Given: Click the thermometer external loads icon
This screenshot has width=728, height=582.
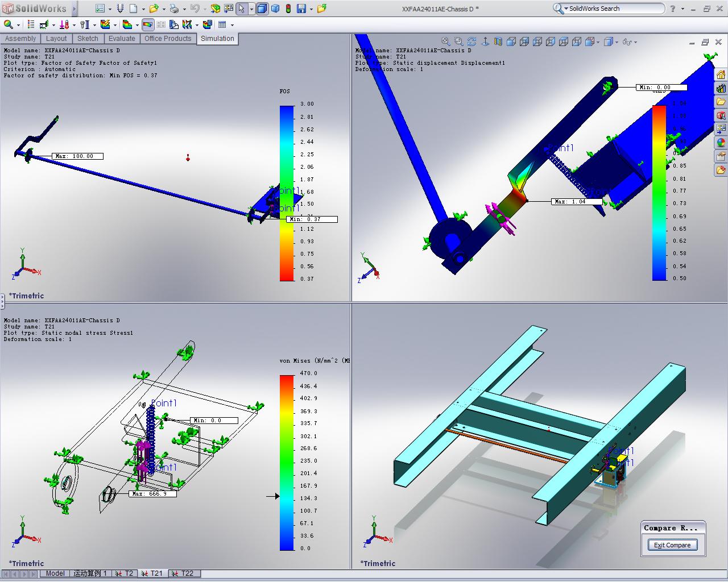Looking at the screenshot, I should click(64, 24).
